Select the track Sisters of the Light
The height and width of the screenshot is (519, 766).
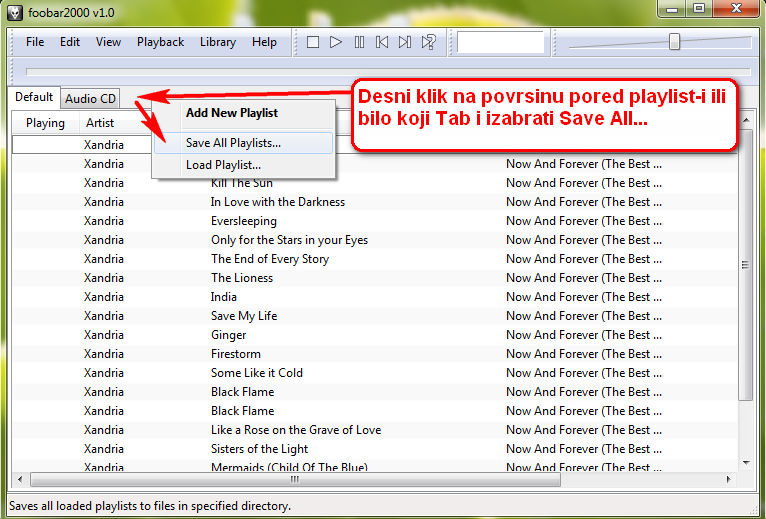[259, 449]
